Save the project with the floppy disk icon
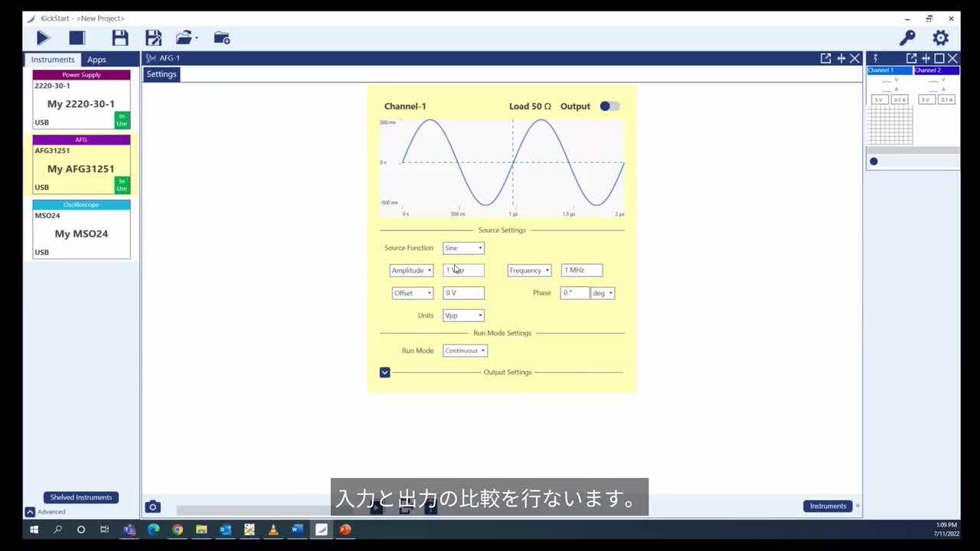The width and height of the screenshot is (980, 551). pyautogui.click(x=120, y=37)
